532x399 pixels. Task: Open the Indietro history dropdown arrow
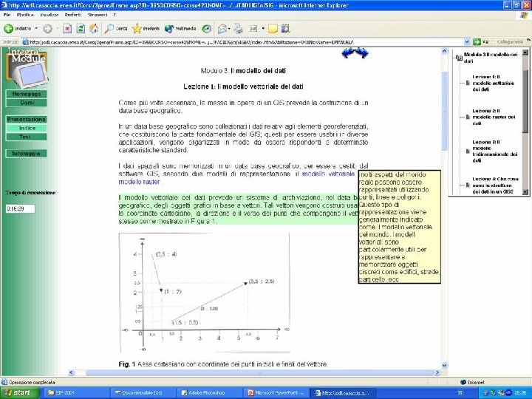click(36, 29)
